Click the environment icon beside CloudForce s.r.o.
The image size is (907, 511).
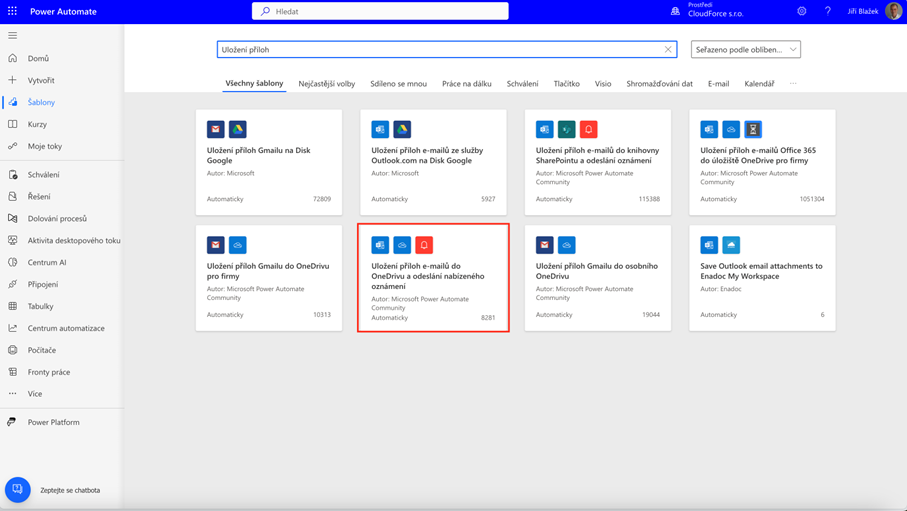click(x=675, y=11)
